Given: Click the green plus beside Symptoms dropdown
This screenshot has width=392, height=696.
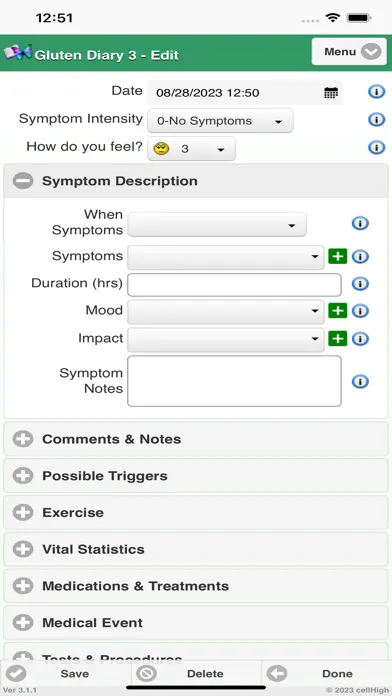Looking at the screenshot, I should (337, 257).
